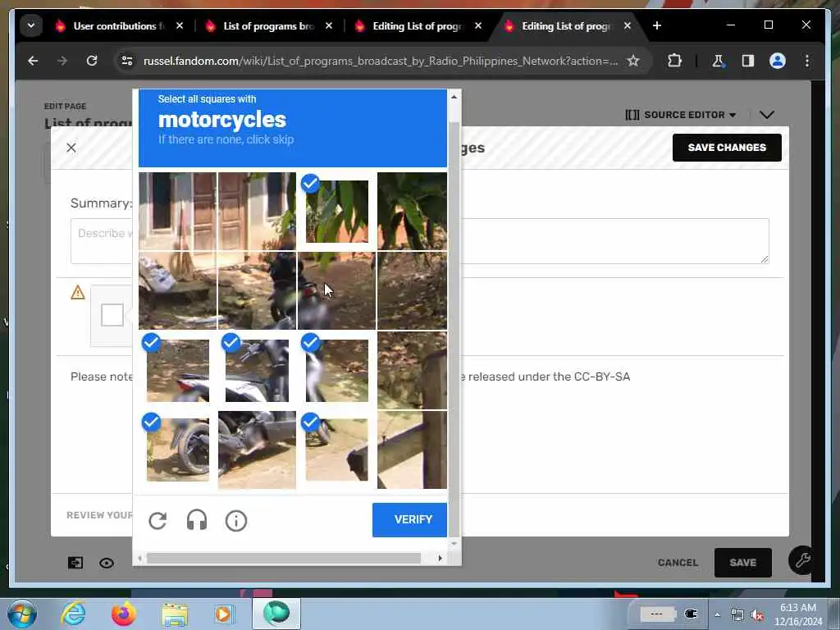Click the power plug tray icon
Screen dimensions: 840x630
(x=691, y=614)
